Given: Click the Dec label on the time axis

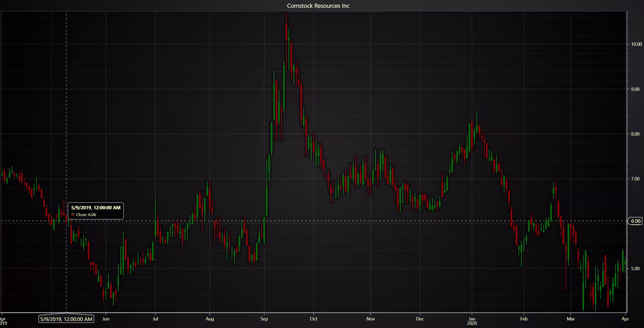Looking at the screenshot, I should [x=420, y=319].
